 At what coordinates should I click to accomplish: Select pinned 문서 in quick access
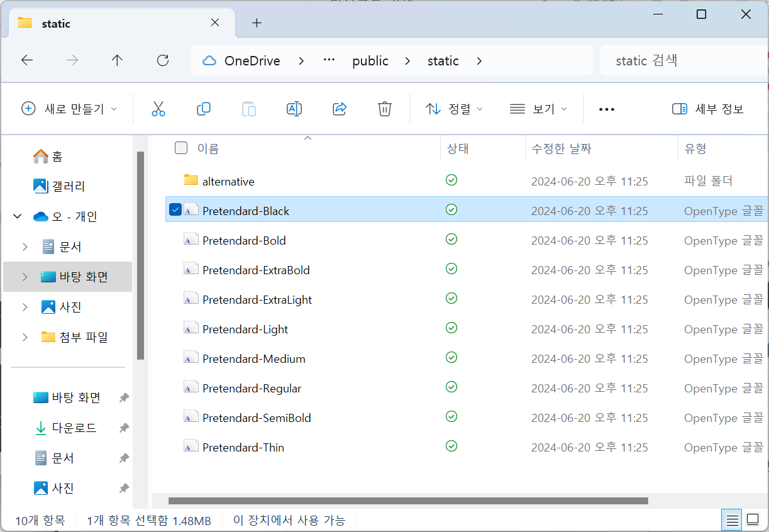54,458
